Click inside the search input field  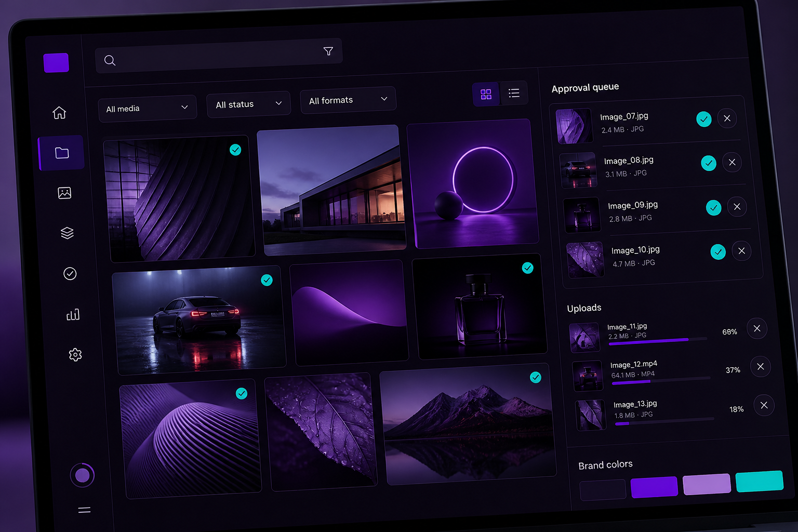[219, 56]
